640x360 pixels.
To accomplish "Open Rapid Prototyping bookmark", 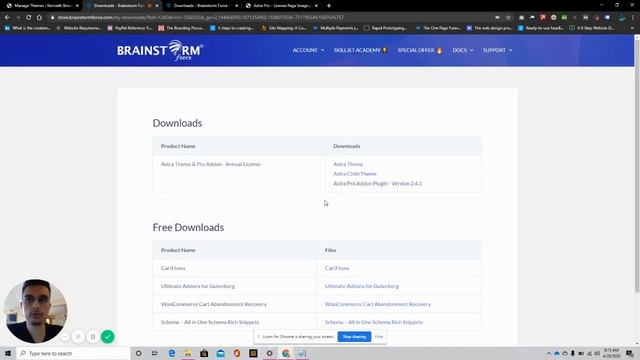I will tap(386, 28).
